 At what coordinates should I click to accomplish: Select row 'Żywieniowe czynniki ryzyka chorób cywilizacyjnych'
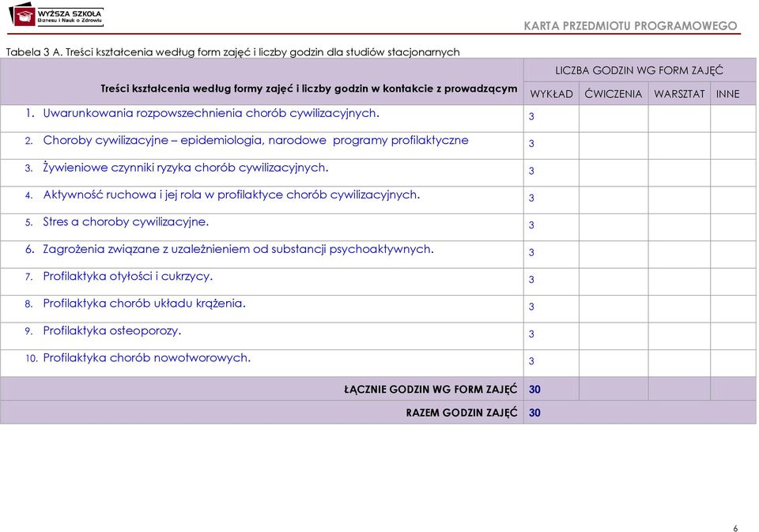tap(378, 173)
